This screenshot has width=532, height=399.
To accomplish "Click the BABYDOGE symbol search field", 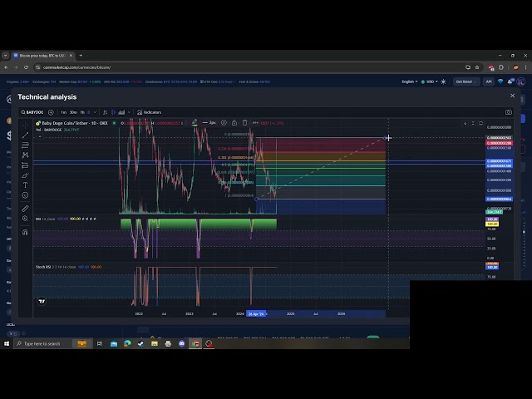I will click(x=33, y=112).
